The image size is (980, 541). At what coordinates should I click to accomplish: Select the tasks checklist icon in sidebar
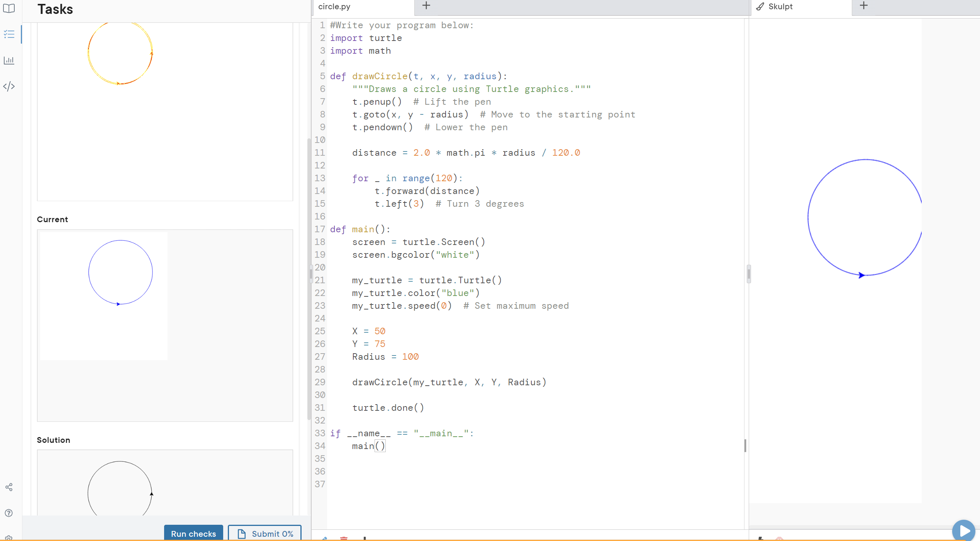pyautogui.click(x=9, y=34)
